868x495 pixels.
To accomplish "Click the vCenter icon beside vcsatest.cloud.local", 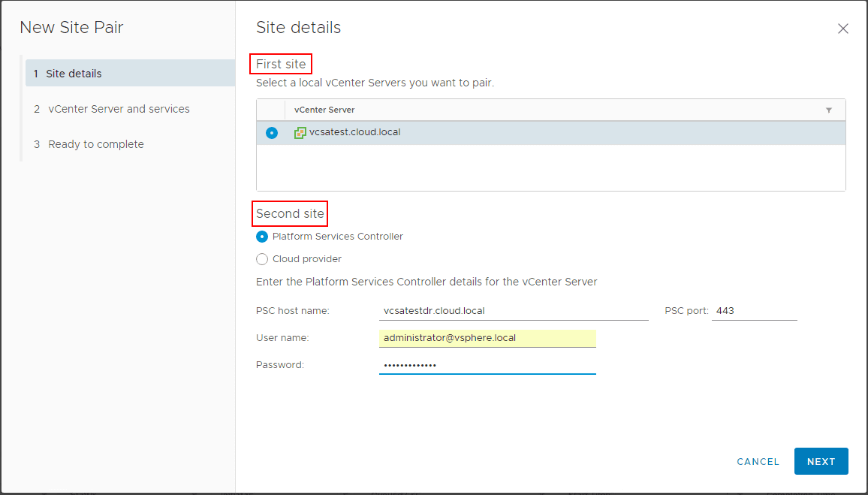I will pos(300,133).
